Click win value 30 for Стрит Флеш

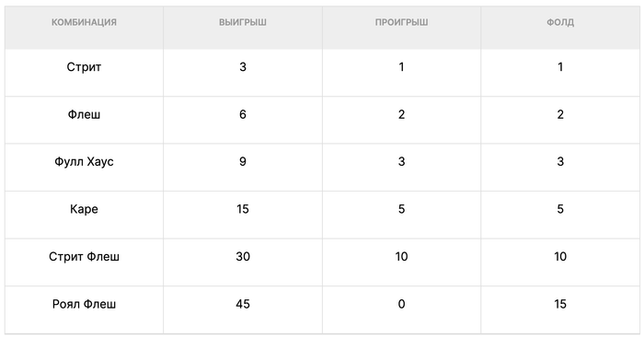(243, 257)
